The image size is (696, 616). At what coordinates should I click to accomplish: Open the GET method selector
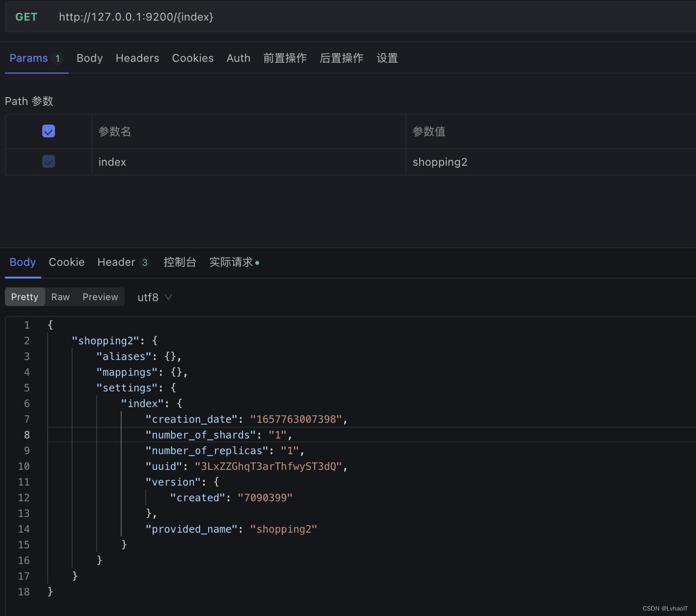click(x=27, y=17)
